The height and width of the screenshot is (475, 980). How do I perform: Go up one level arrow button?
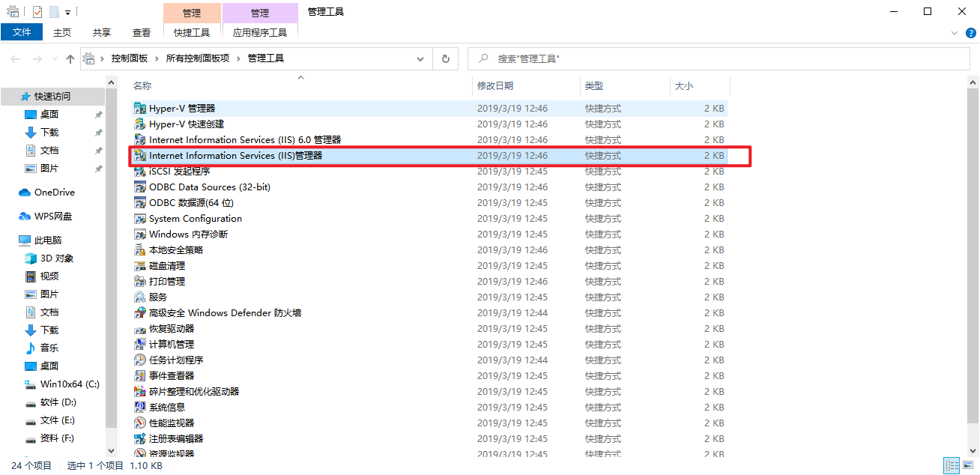tap(70, 58)
